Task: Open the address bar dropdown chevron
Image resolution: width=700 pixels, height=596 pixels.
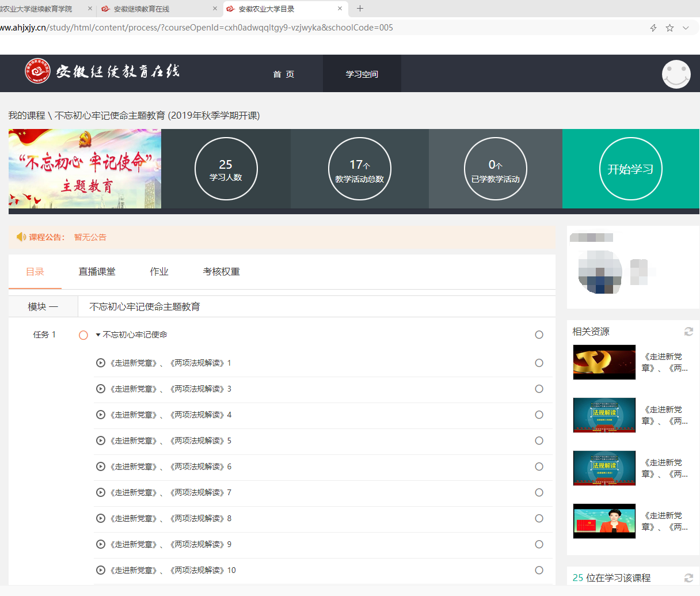Action: pyautogui.click(x=686, y=28)
